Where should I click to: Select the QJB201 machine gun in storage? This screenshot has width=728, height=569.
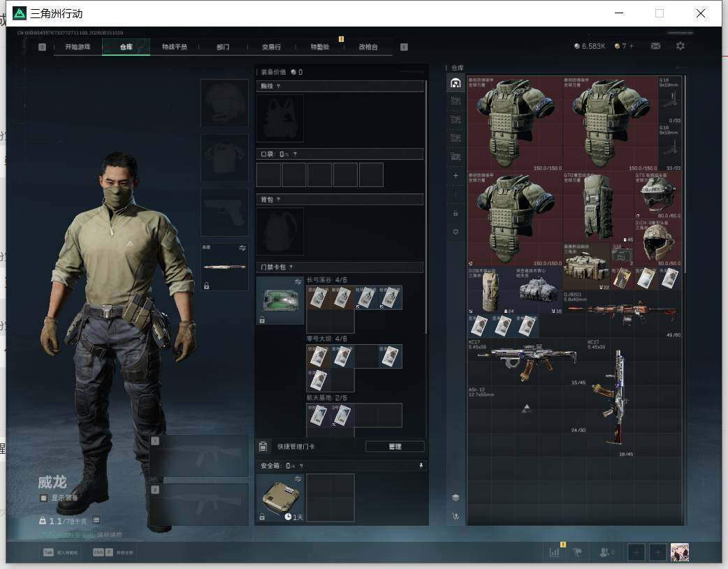(622, 314)
